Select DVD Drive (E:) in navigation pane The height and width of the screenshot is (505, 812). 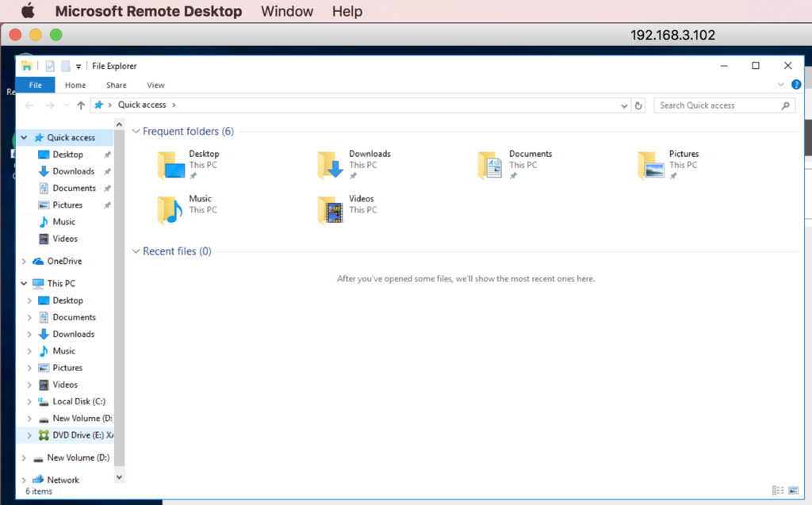pyautogui.click(x=82, y=435)
